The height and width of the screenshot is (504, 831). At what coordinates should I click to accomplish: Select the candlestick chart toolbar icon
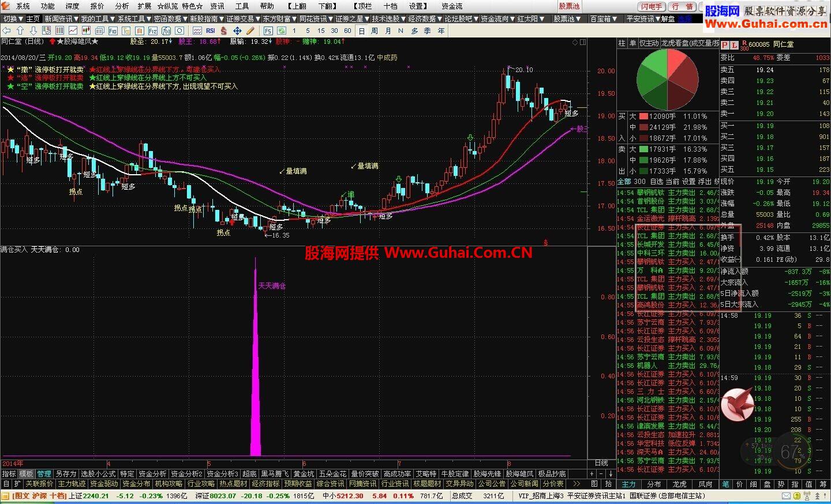86,30
